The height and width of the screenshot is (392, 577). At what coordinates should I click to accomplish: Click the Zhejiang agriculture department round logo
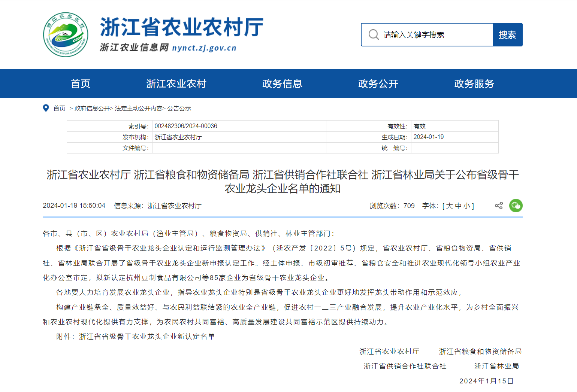pyautogui.click(x=66, y=34)
